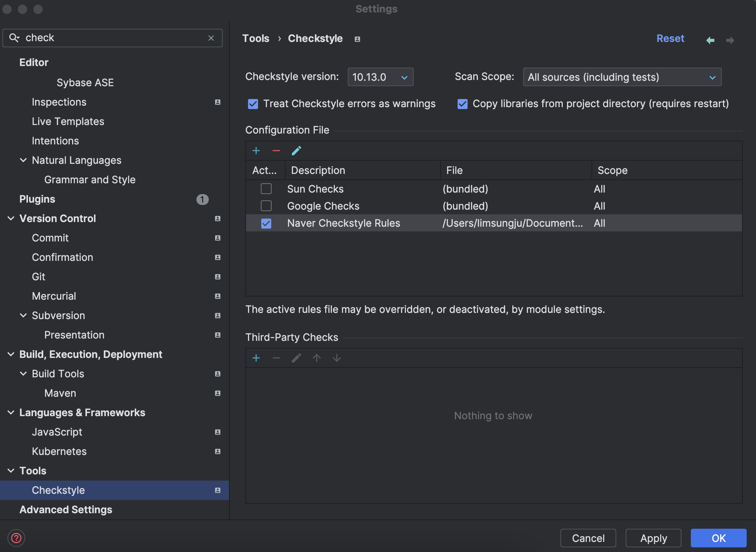Viewport: 756px width, 552px height.
Task: Click project icon beside JavaScript
Action: coord(218,432)
